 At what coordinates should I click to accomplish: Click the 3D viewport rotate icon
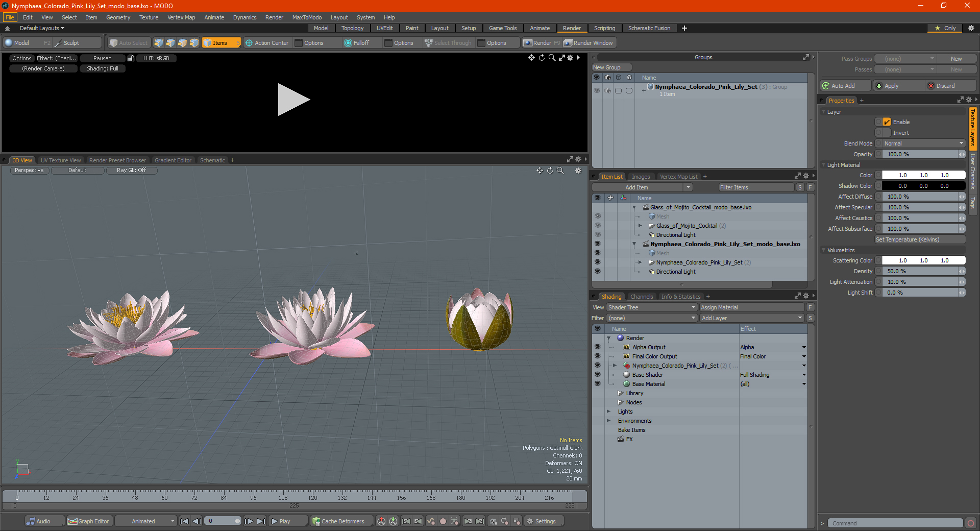[x=550, y=171]
